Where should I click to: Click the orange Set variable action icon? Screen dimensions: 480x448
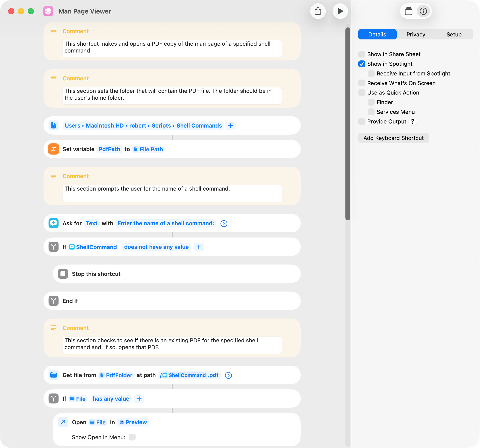[53, 149]
